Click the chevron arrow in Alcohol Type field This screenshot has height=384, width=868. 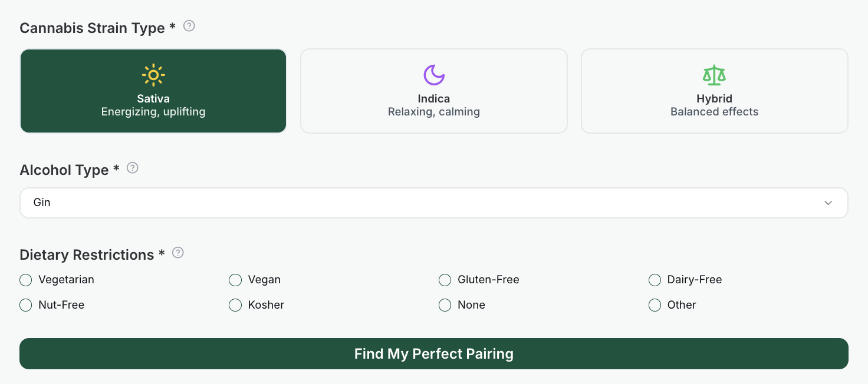(x=828, y=203)
